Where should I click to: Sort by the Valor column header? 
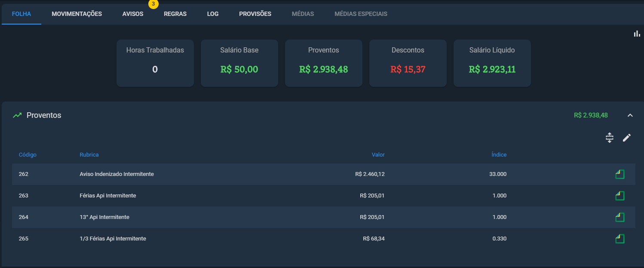378,155
